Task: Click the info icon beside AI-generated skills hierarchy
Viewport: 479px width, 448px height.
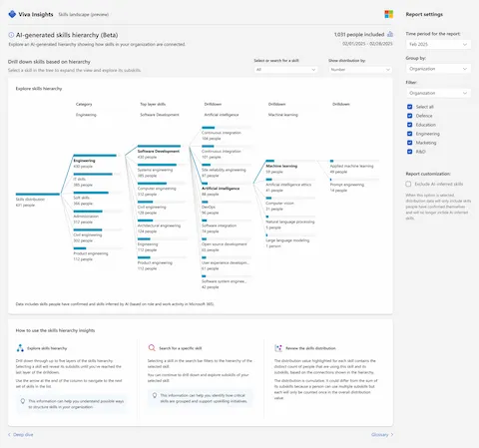Action: pyautogui.click(x=11, y=35)
